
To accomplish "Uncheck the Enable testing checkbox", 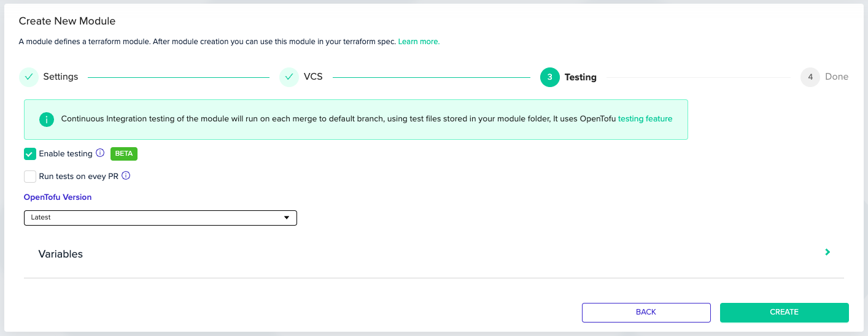I will 30,154.
